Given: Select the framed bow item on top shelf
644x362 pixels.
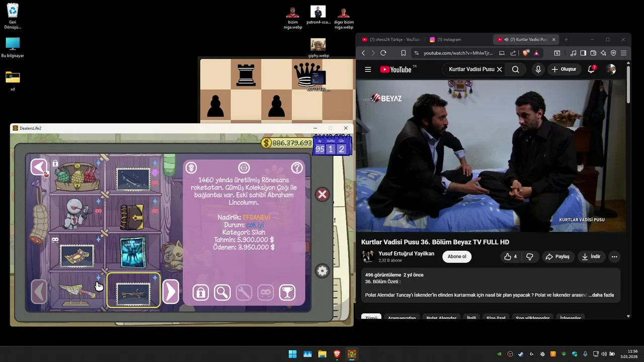Looking at the screenshot, I should click(133, 179).
